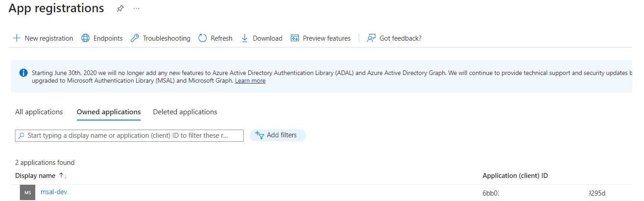Open Endpoints panel
644x201 pixels.
[102, 38]
